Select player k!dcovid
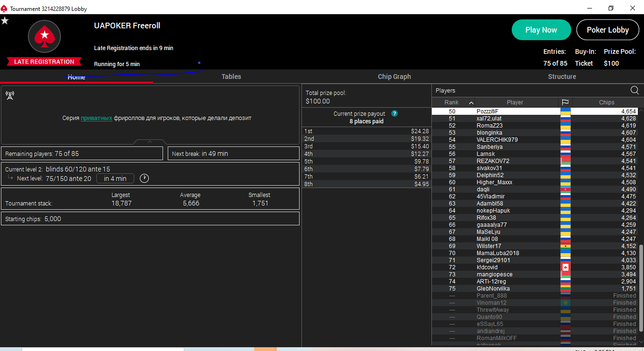The width and height of the screenshot is (644, 351). tap(534, 267)
